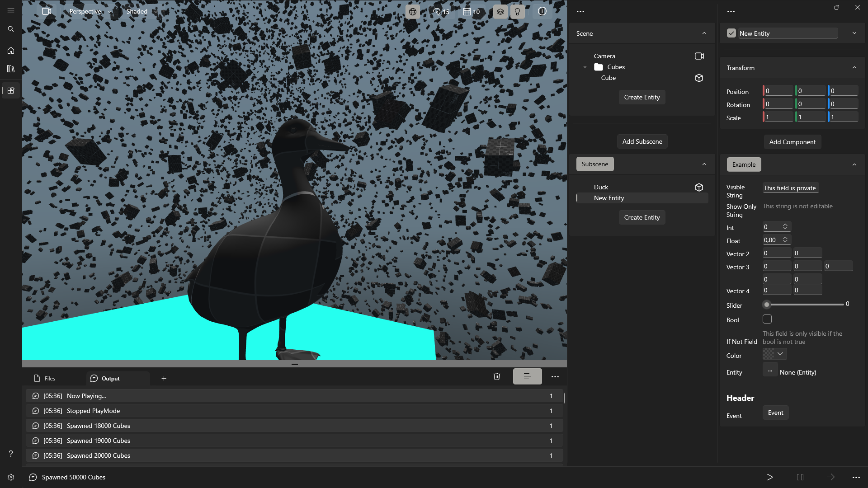This screenshot has width=868, height=488.
Task: Click the message icon in the status bar
Action: coord(33,477)
